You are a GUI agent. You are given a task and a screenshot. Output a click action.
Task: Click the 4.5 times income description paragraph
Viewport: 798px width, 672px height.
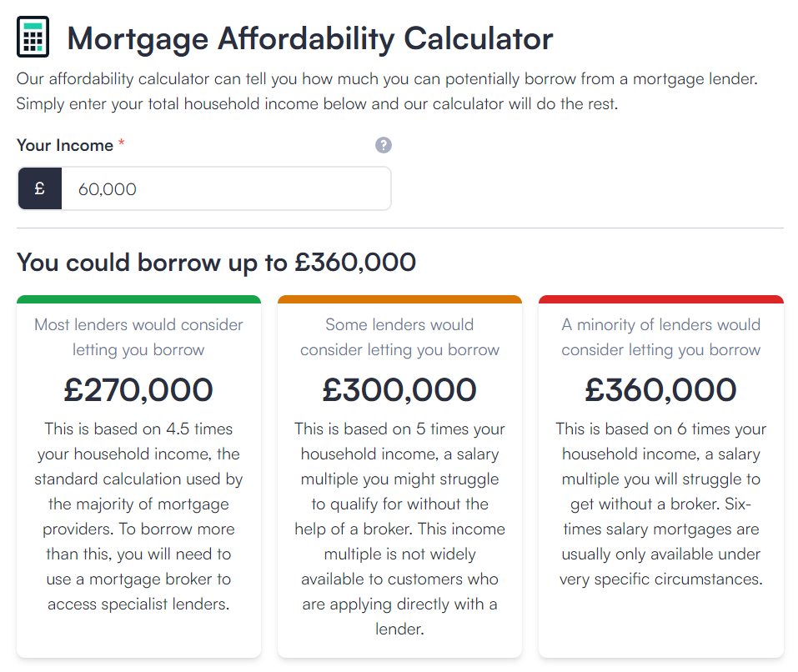click(138, 516)
